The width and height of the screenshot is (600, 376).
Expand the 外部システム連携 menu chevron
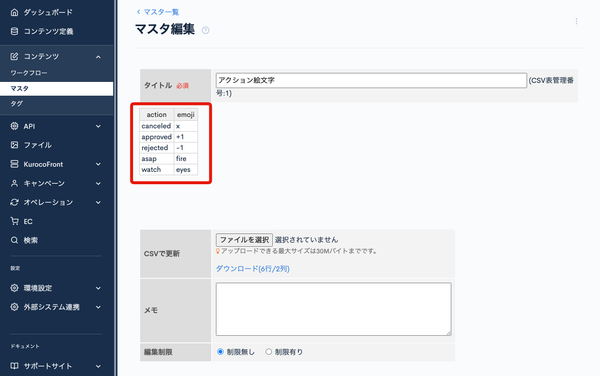click(x=98, y=307)
